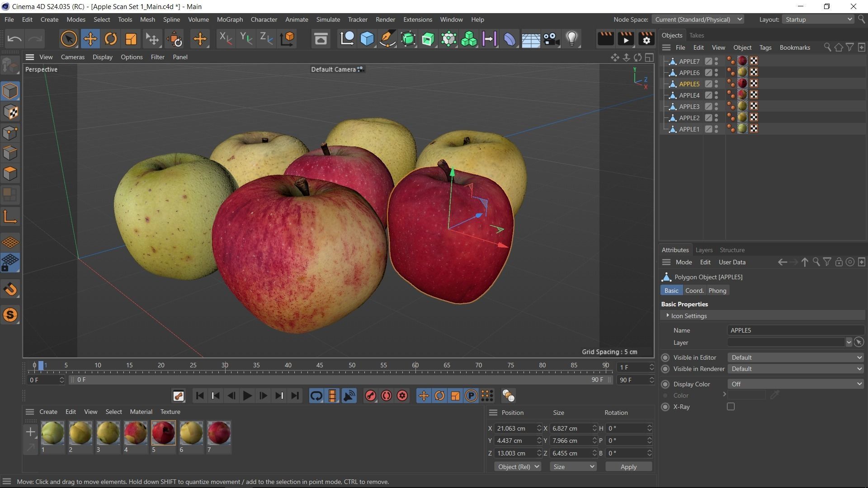Click Record Active Objects button
This screenshot has height=488, width=868.
(370, 396)
